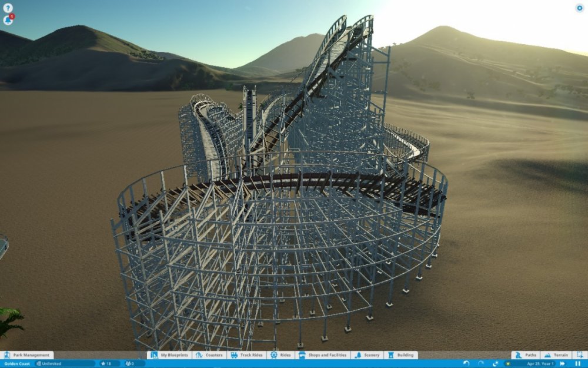
Task: Click the redo arrow icon
Action: point(481,364)
